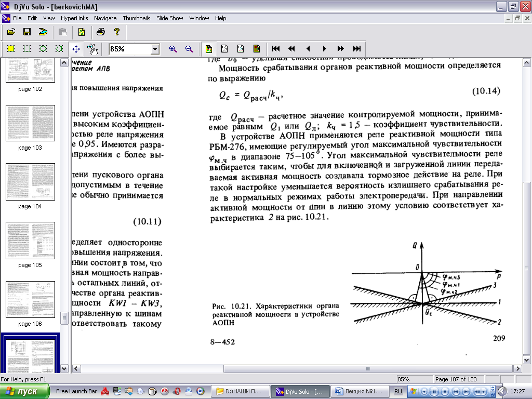Click the horizontal scroll-right arrow
This screenshot has width=532, height=399.
(x=517, y=368)
